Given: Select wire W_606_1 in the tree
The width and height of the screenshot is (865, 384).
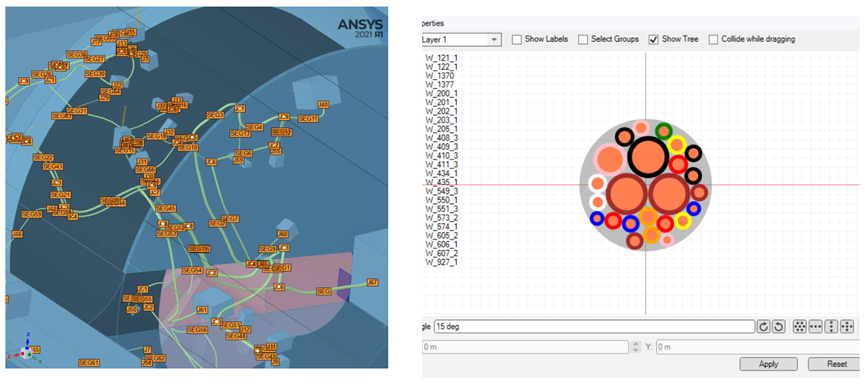Looking at the screenshot, I should [x=441, y=244].
